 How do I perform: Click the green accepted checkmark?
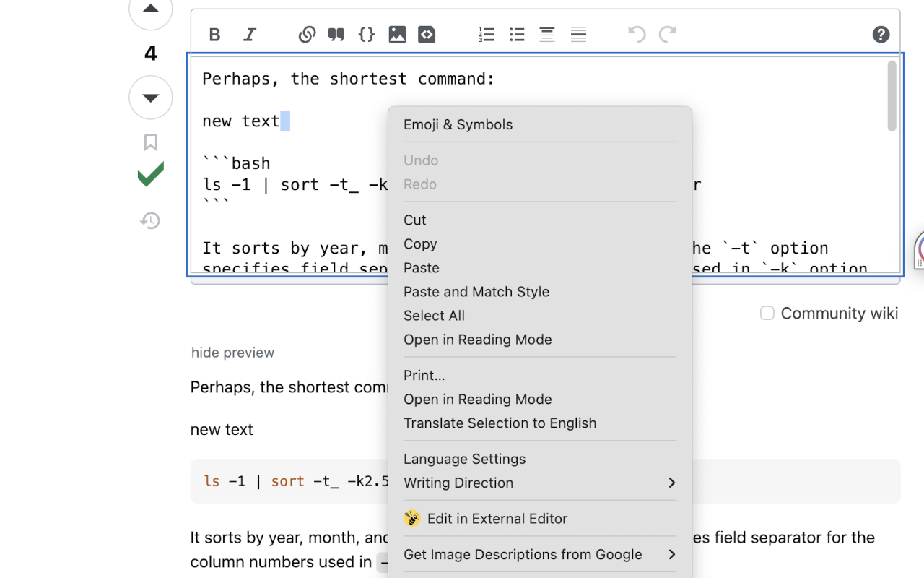(x=150, y=174)
